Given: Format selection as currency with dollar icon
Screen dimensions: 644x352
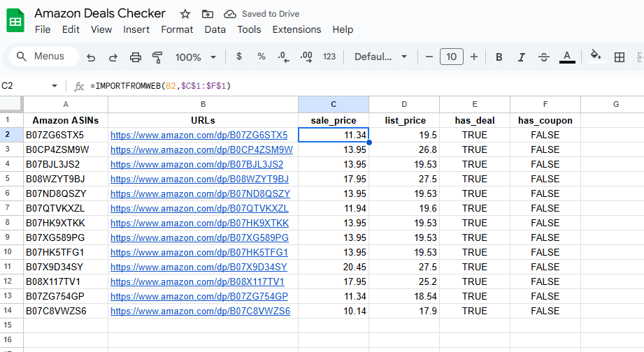Looking at the screenshot, I should [x=239, y=57].
